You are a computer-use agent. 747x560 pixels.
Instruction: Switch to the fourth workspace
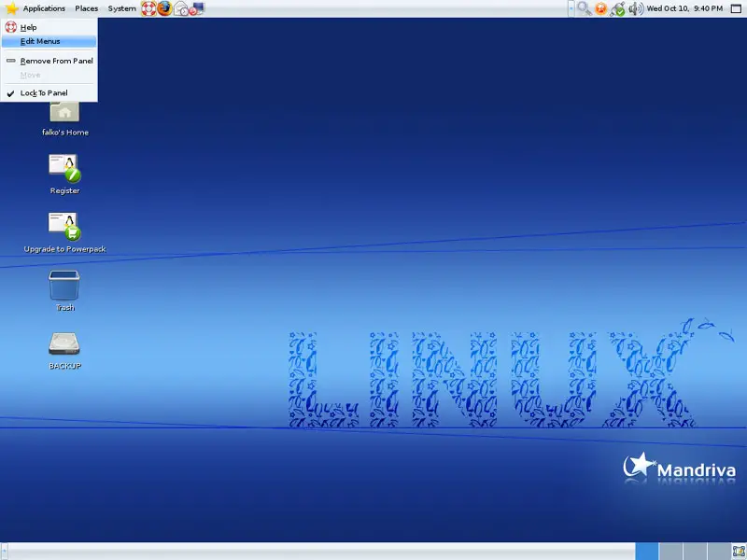click(x=718, y=552)
